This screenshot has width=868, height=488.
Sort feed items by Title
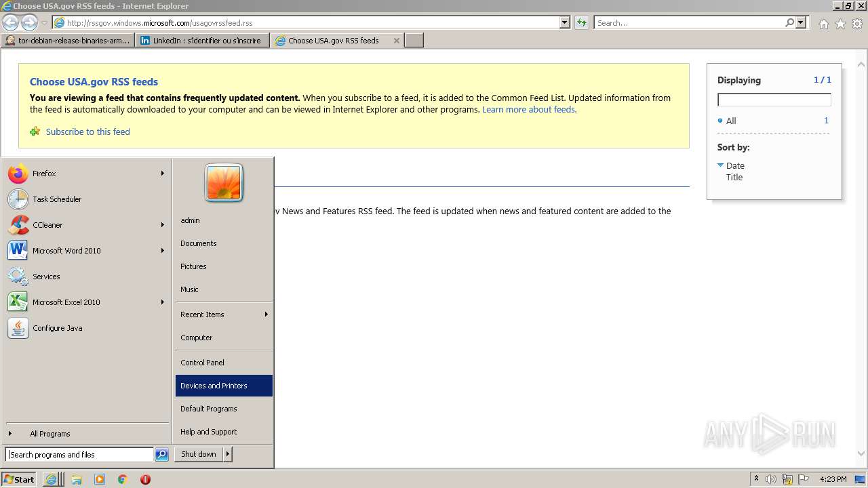pos(734,177)
